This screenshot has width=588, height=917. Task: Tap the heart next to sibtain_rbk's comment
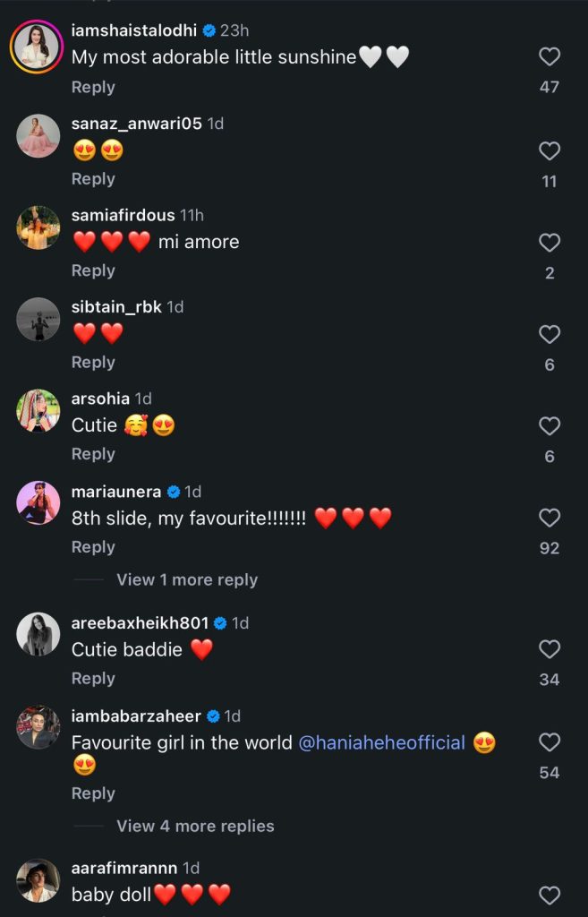pyautogui.click(x=549, y=334)
